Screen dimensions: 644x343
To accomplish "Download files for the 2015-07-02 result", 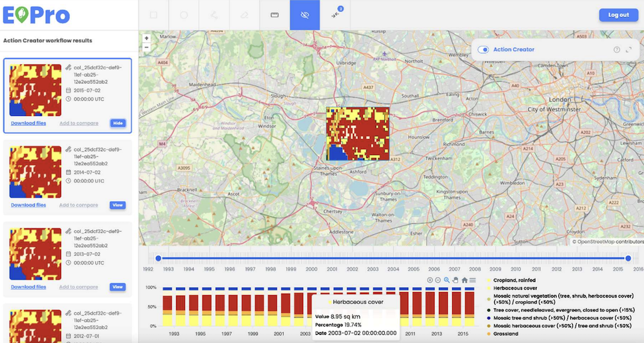I will (x=28, y=123).
